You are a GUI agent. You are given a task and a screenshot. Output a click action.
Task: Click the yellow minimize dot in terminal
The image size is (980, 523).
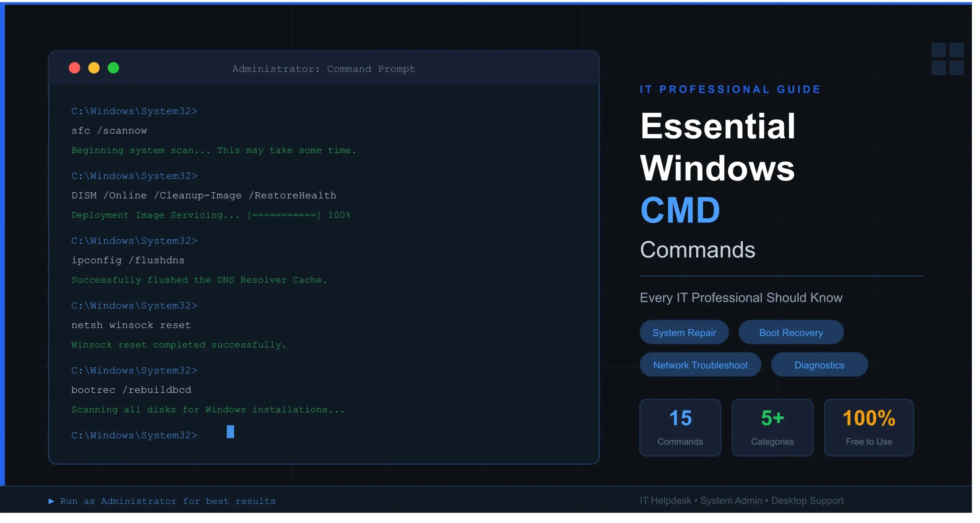(94, 68)
